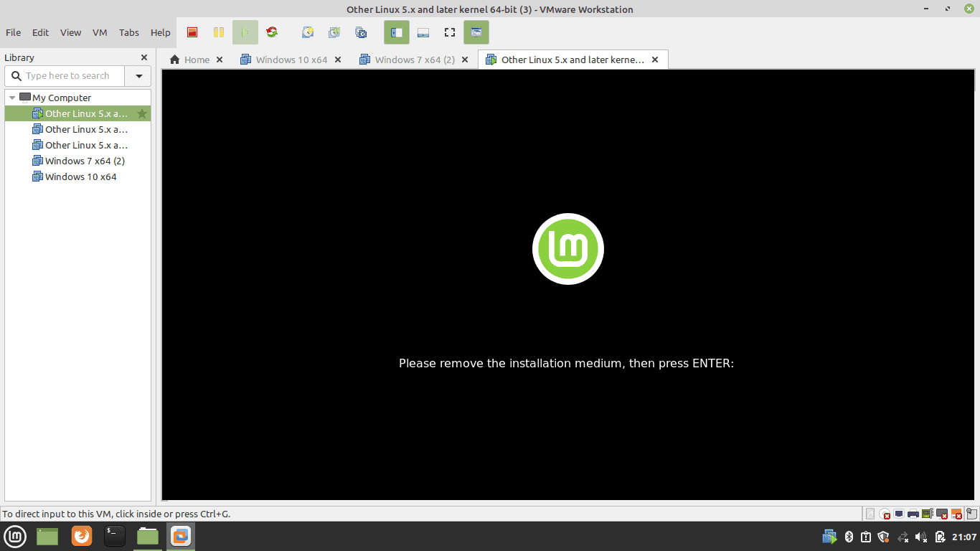The height and width of the screenshot is (551, 980).
Task: Open the muted volume tray icon
Action: point(921,537)
